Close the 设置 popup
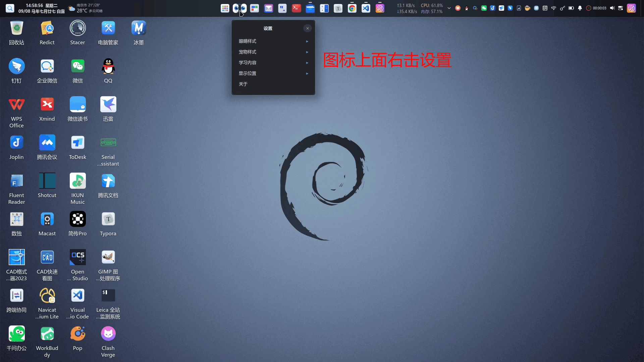The height and width of the screenshot is (362, 644). tap(308, 28)
